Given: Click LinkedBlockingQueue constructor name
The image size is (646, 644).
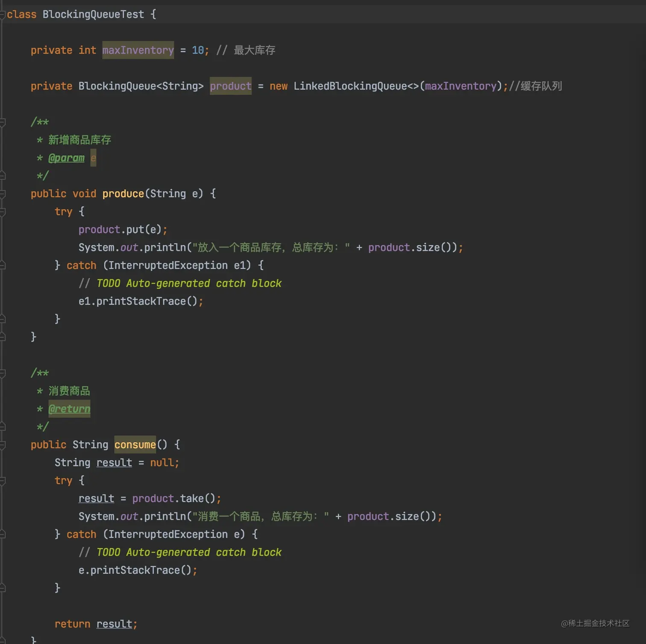Looking at the screenshot, I should 350,86.
